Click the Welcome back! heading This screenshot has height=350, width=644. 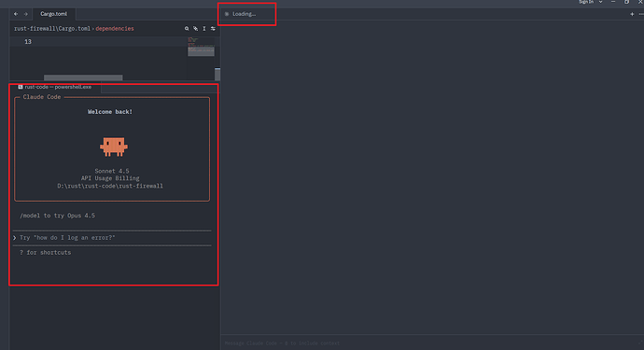click(110, 112)
